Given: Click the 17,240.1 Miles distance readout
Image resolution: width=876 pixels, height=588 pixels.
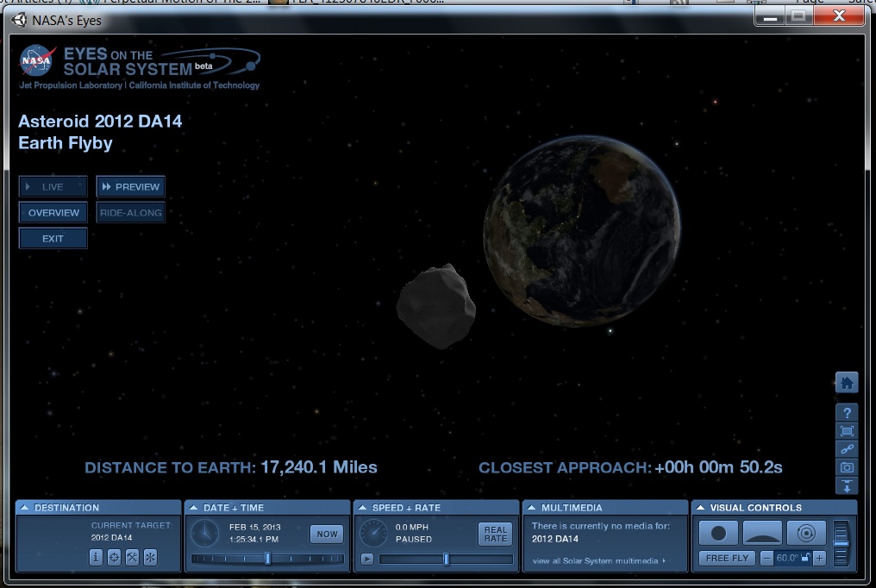Looking at the screenshot, I should pos(319,467).
